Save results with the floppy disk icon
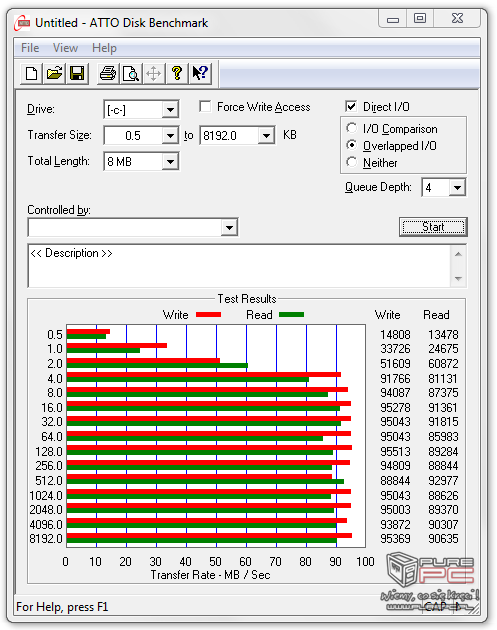This screenshot has width=497, height=630. pyautogui.click(x=77, y=74)
